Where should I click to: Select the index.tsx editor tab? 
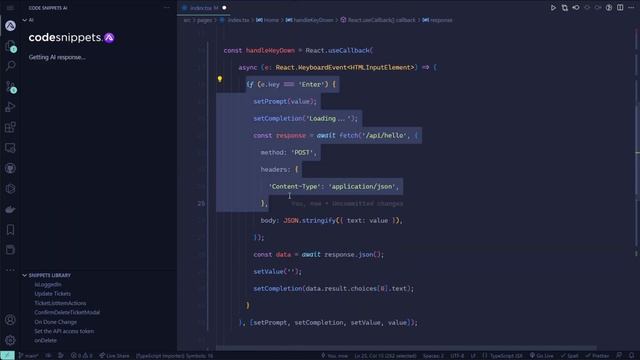204,8
